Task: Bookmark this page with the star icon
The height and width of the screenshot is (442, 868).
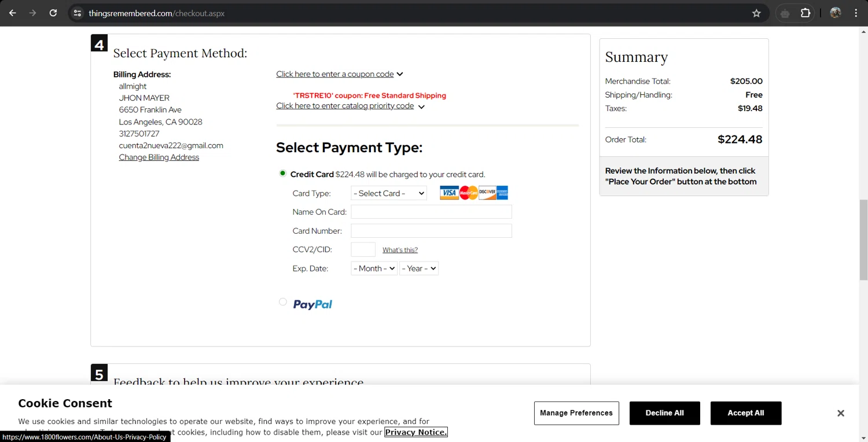Action: (756, 13)
